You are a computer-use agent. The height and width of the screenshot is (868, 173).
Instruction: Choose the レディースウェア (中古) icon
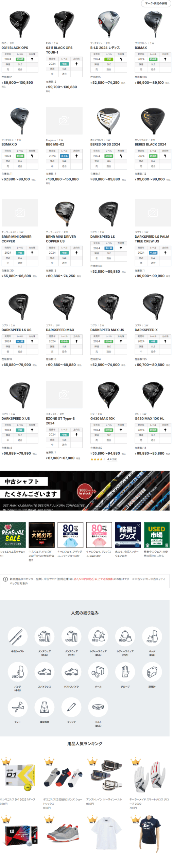125,636
